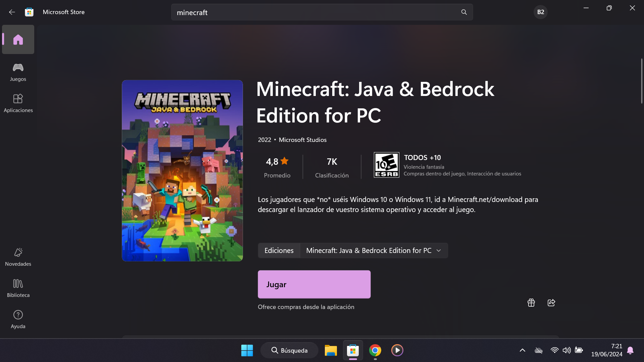Screen dimensions: 644x362
Task: Click the description mentioning Minecraft.net/download
Action: 398,205
